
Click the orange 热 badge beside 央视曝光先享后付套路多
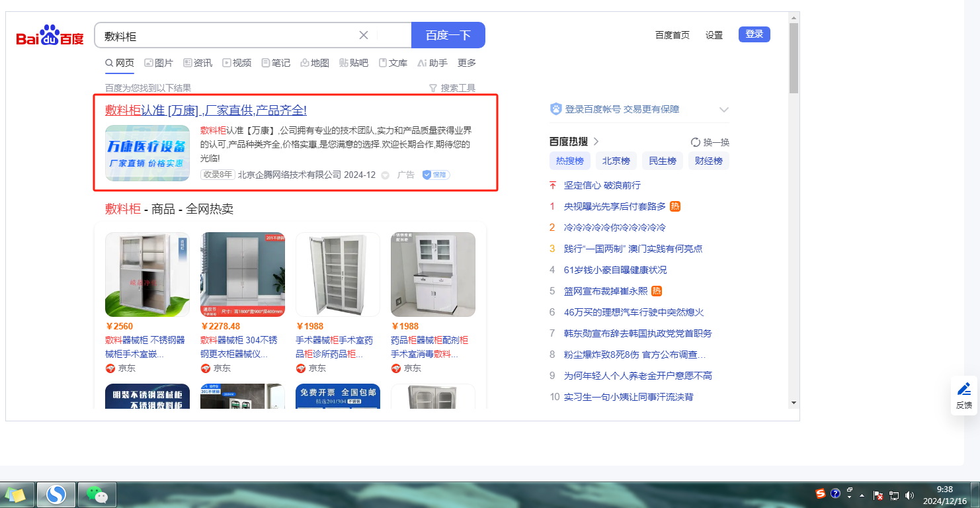(675, 206)
